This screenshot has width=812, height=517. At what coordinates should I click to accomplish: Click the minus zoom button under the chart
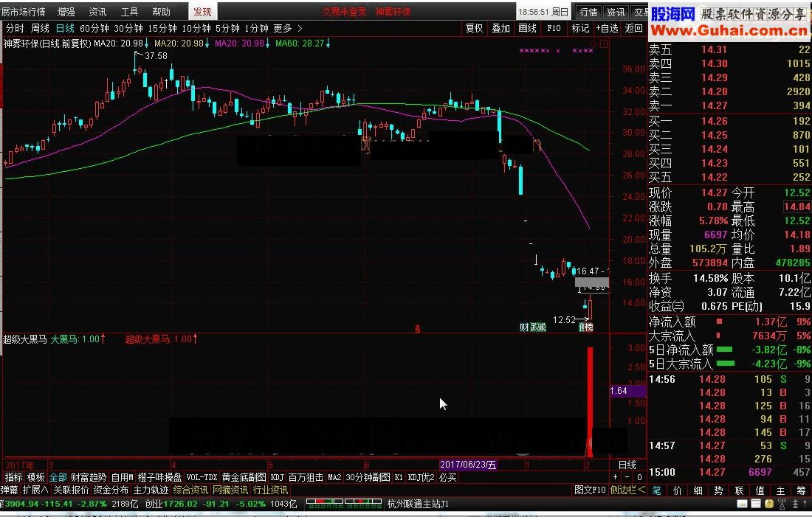tap(627, 477)
